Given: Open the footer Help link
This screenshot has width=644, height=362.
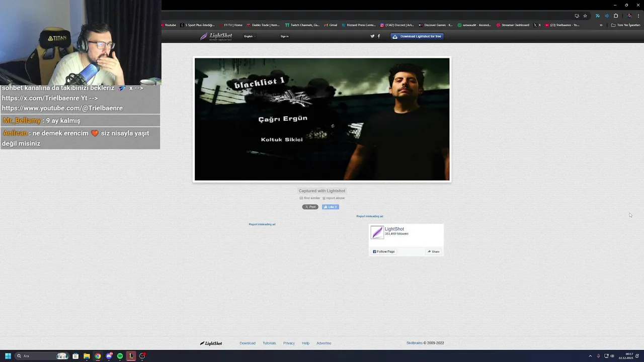Looking at the screenshot, I should point(305,343).
